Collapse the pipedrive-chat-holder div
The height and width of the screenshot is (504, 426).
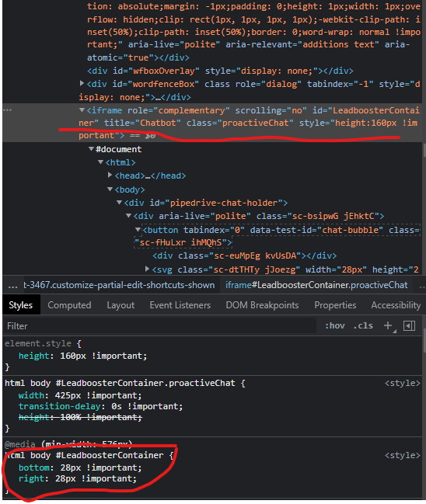pos(120,203)
